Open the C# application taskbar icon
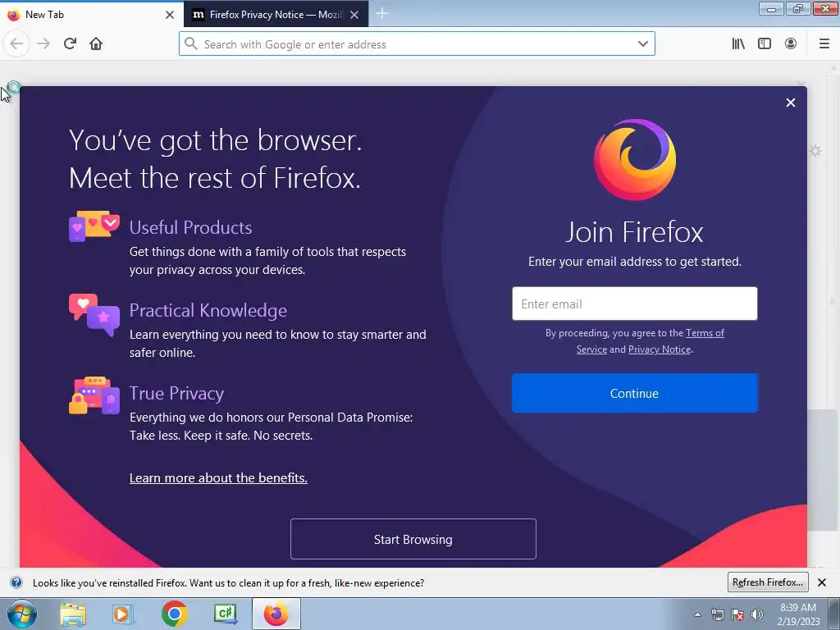This screenshot has height=630, width=840. tap(225, 614)
